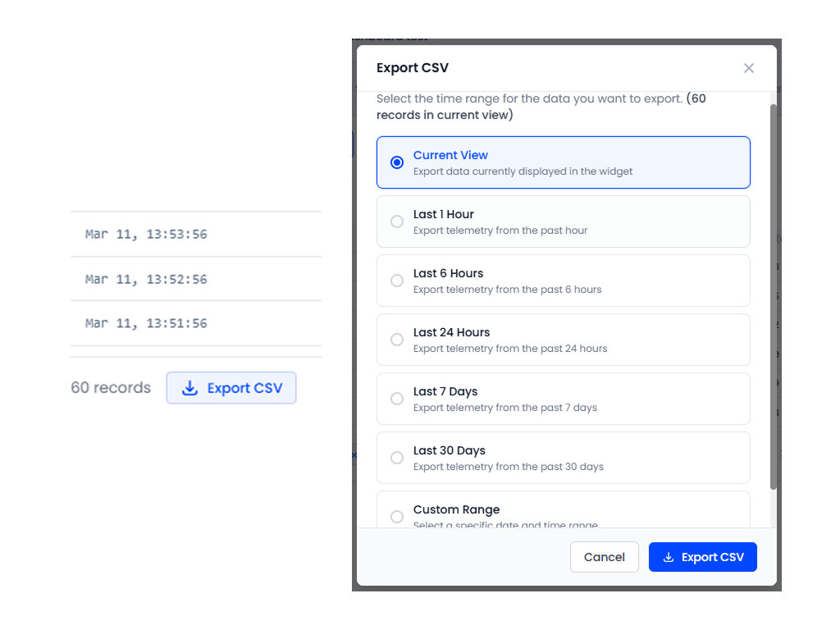This screenshot has width=840, height=630.
Task: Click the download icon on widget's Export CSV button
Action: tap(189, 387)
